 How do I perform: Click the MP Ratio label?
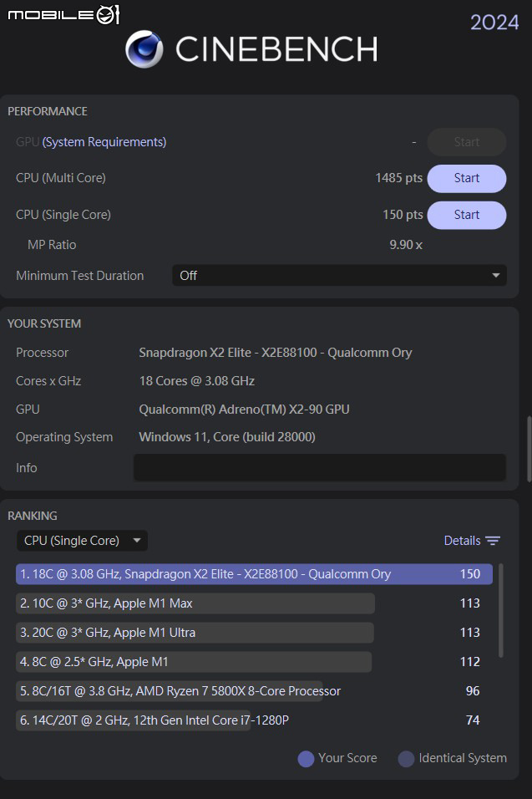click(x=52, y=245)
